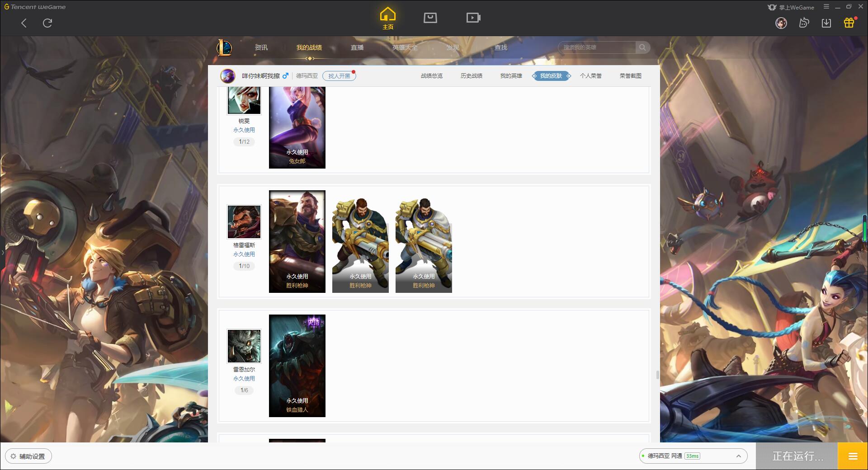Image resolution: width=868 pixels, height=470 pixels.
Task: Open the gift box icon
Action: point(849,23)
